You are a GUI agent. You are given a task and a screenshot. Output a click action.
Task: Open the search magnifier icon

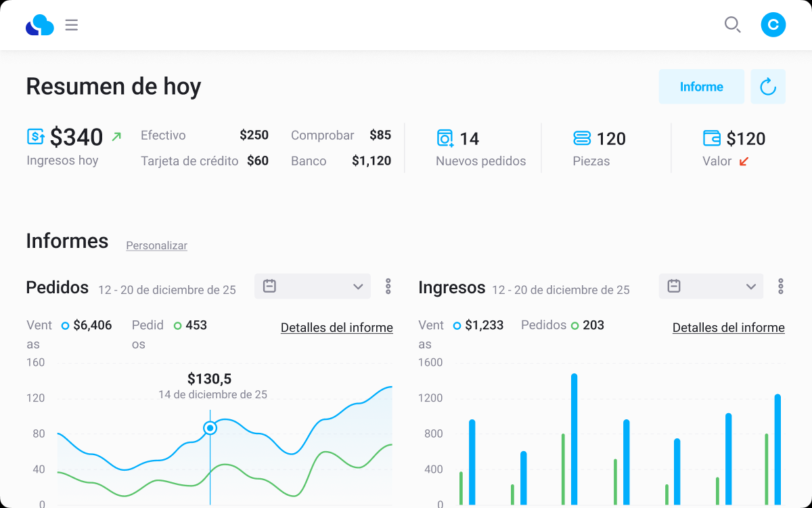point(733,26)
